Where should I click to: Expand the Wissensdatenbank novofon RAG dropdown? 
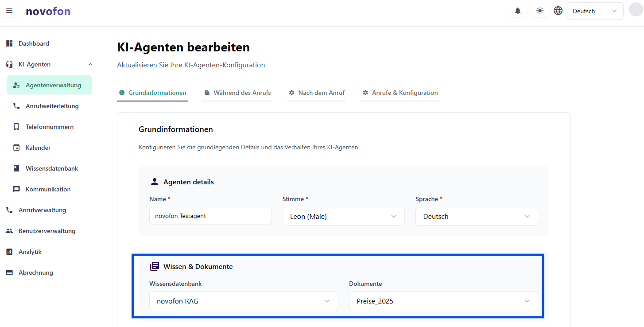(244, 301)
